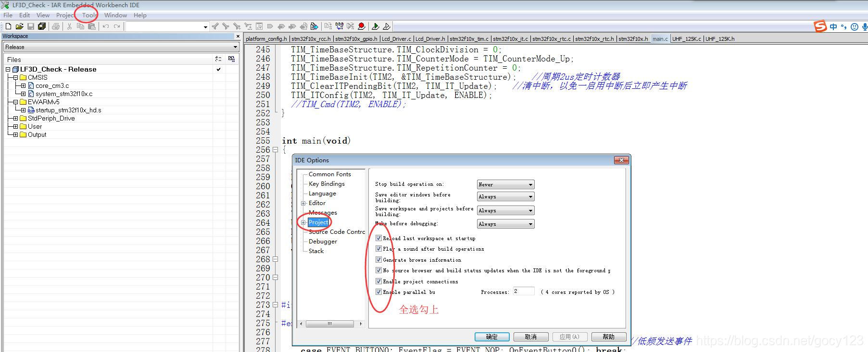Image resolution: width=868 pixels, height=352 pixels.
Task: Select Stack in IDE Options tree
Action: 316,251
